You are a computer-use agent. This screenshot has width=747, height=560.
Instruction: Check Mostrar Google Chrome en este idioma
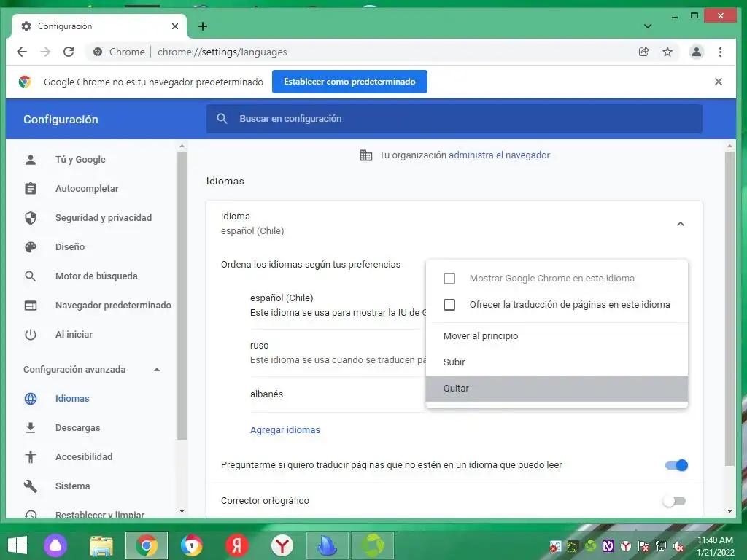pos(449,278)
